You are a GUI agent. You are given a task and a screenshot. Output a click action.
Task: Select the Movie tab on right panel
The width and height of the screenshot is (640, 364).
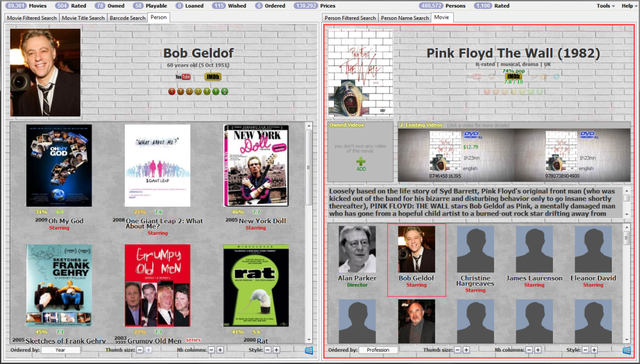tap(442, 17)
